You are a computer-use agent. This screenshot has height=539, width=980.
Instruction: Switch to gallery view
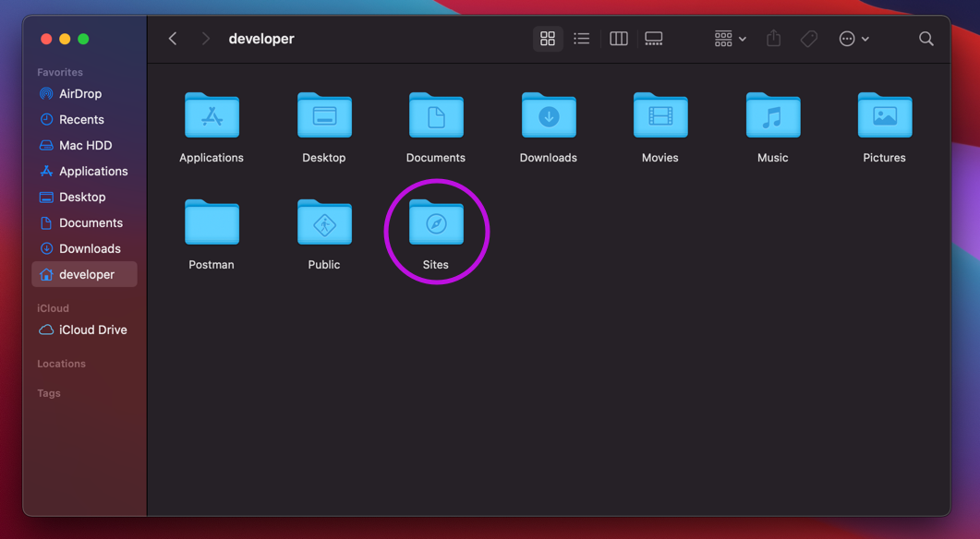[x=654, y=39]
